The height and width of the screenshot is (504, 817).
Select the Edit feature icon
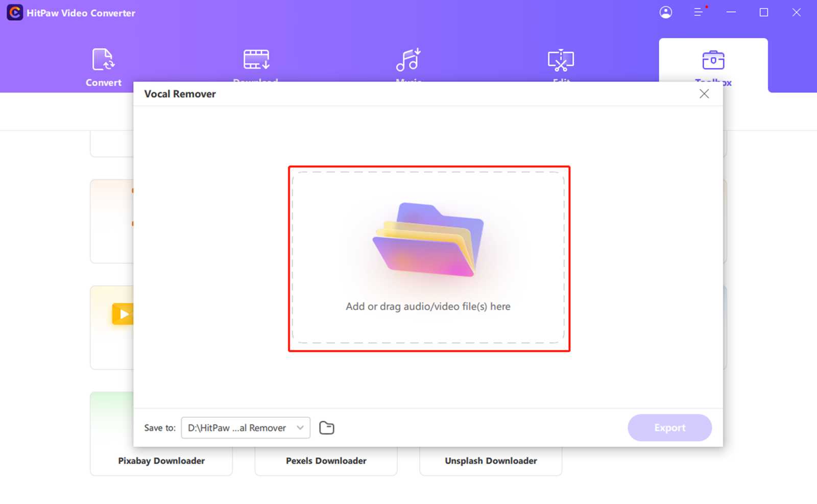coord(560,59)
